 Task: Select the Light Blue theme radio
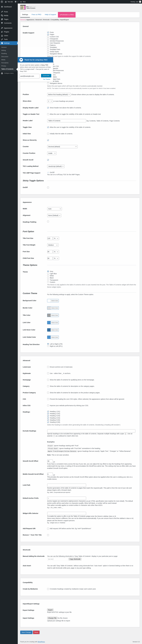pyautogui.click(x=48, y=274)
